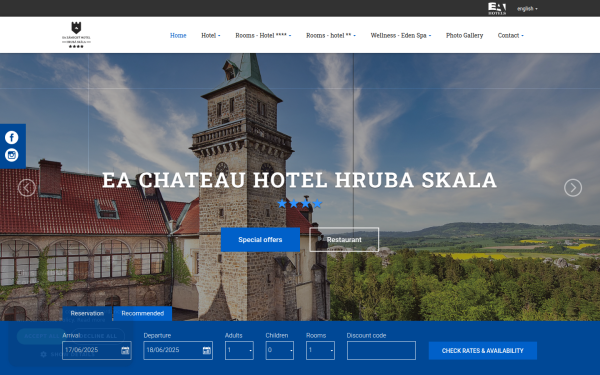Go to previous slide with left arrow
Screen dimensions: 600x375
tap(27, 188)
